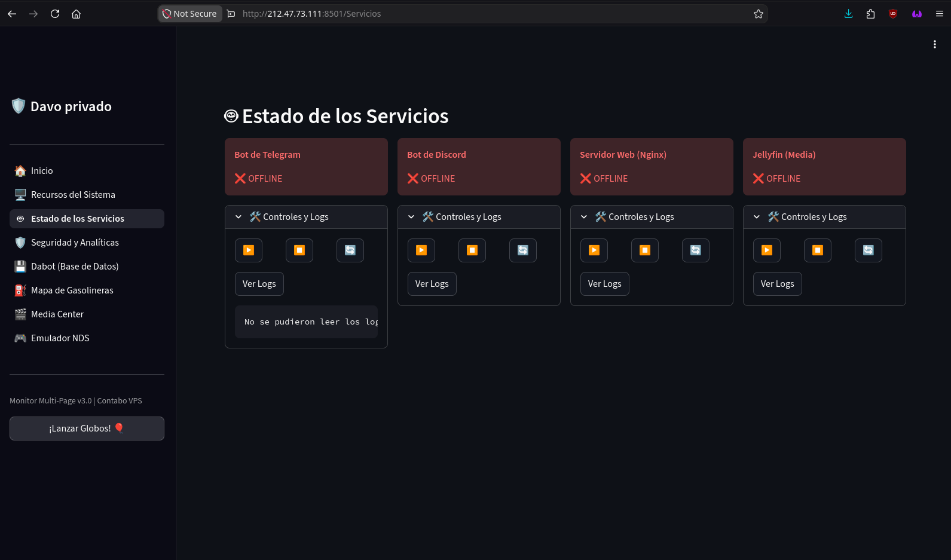Start the Servidor Web (Nginx) service

[594, 250]
